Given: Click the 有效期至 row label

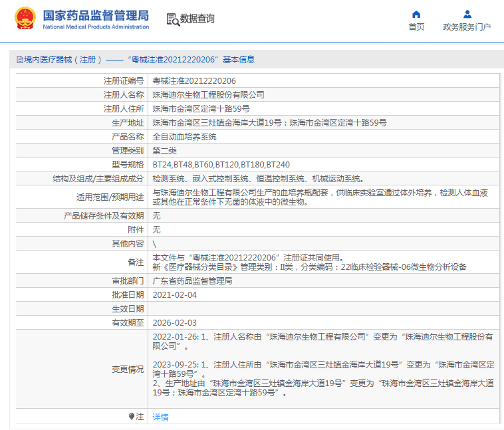Looking at the screenshot, I should pos(128,323).
